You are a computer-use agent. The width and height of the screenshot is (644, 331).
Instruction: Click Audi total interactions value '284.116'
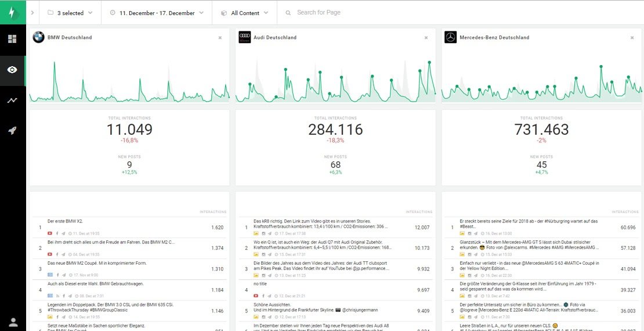(x=335, y=129)
